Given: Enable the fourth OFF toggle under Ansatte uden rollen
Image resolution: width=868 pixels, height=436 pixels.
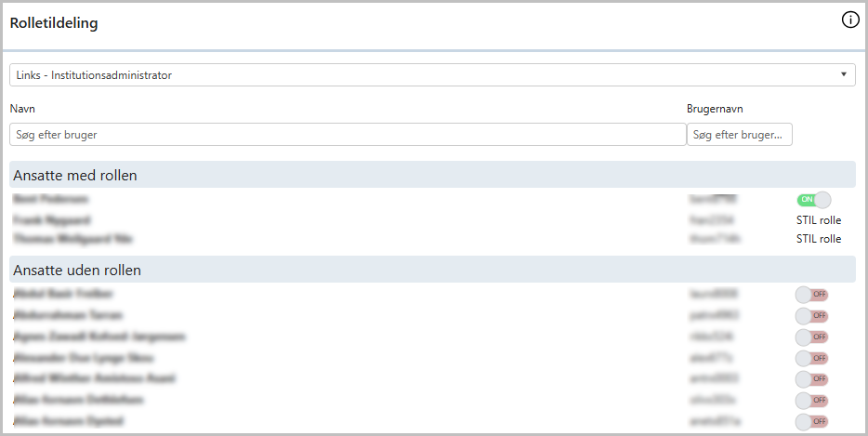Looking at the screenshot, I should point(811,359).
